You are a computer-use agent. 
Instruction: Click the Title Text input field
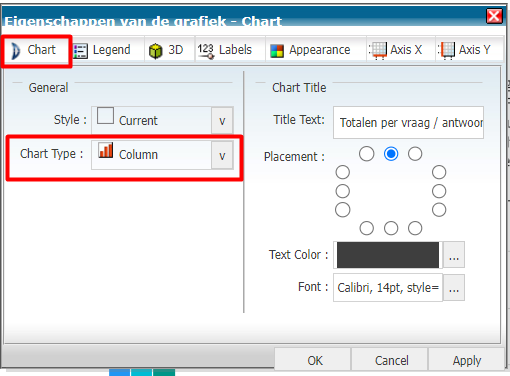point(408,122)
